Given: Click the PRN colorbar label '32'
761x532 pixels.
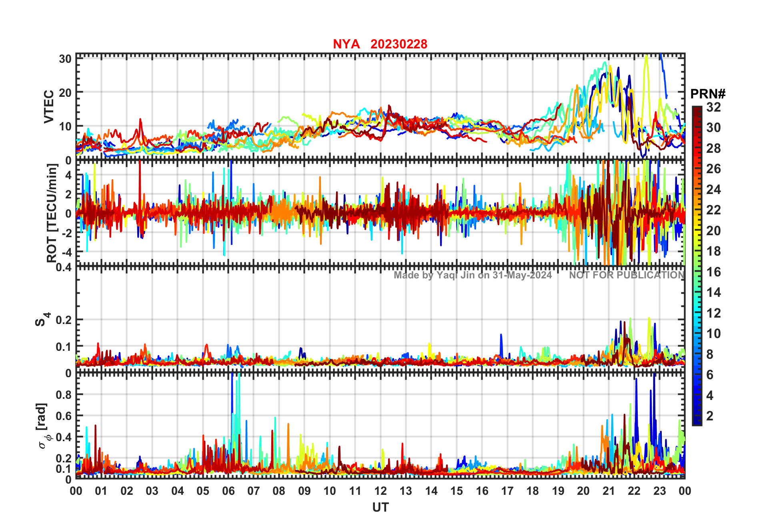Looking at the screenshot, I should click(x=713, y=107).
